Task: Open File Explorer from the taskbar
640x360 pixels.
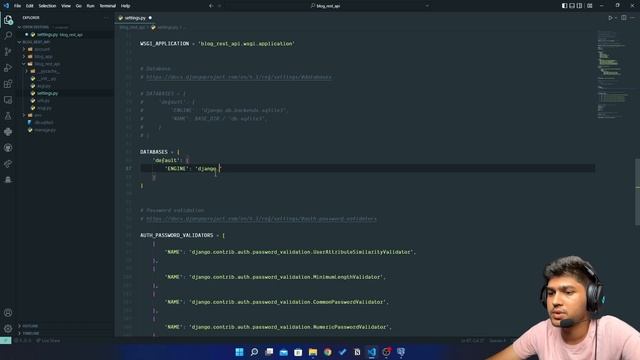Action: [x=313, y=352]
